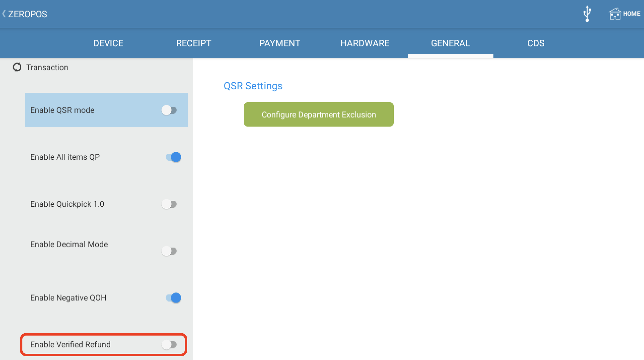Click the Enable Negative QOH label
Screen dimensions: 644x360
tap(68, 298)
